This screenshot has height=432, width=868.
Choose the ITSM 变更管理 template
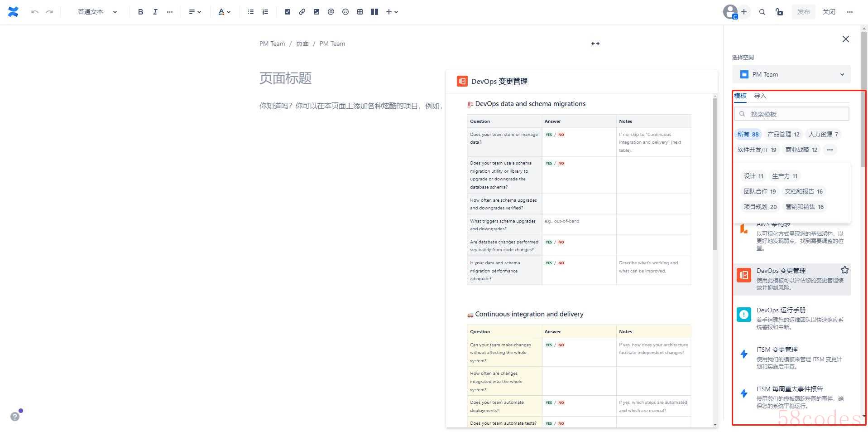792,358
